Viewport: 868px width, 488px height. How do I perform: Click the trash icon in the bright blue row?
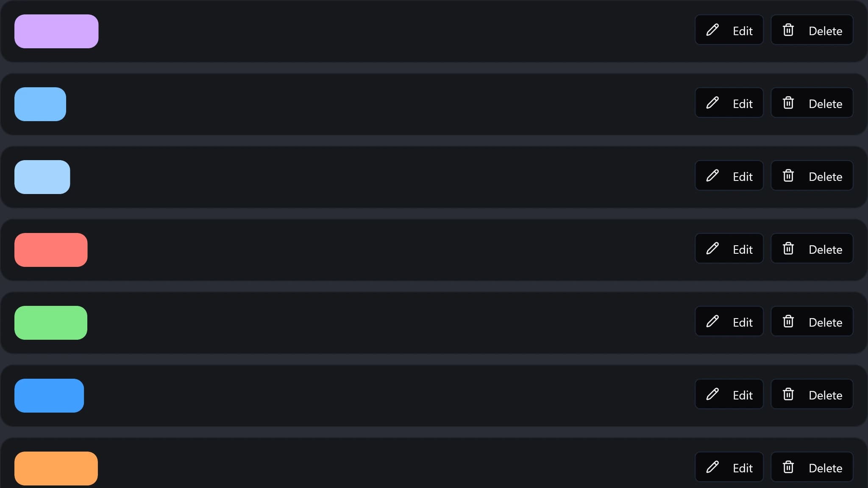[x=788, y=394]
